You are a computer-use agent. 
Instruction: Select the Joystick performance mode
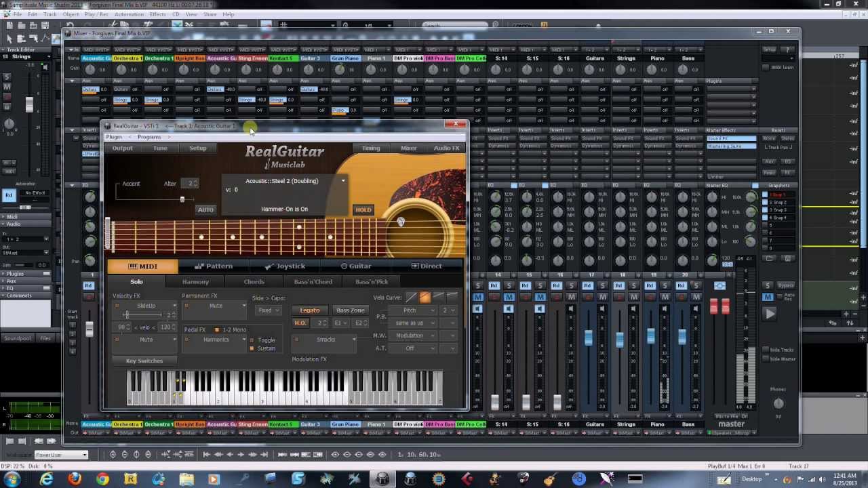[x=290, y=266]
